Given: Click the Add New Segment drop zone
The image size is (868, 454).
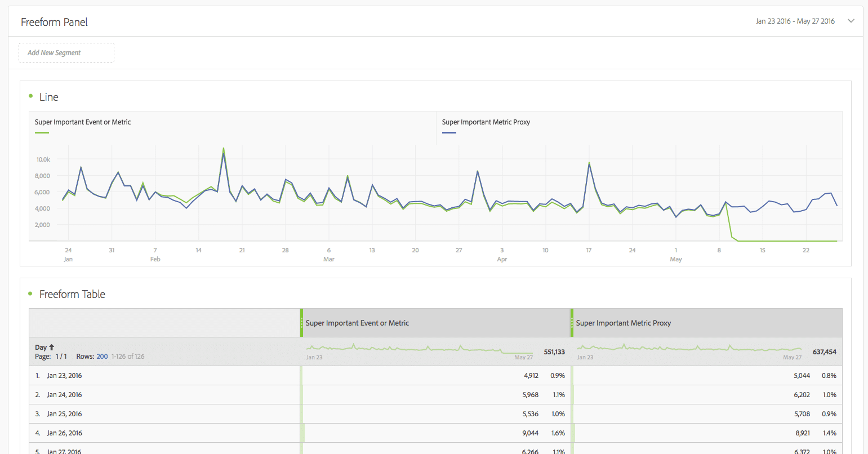Looking at the screenshot, I should pos(66,53).
